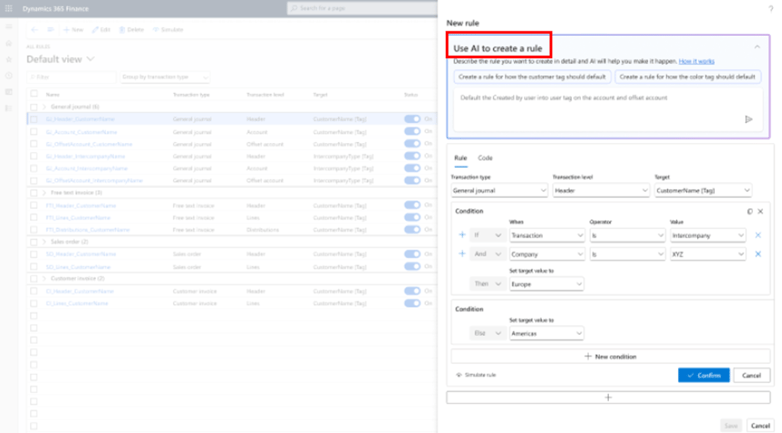Click the New condition button
The height and width of the screenshot is (433, 782).
(x=610, y=357)
